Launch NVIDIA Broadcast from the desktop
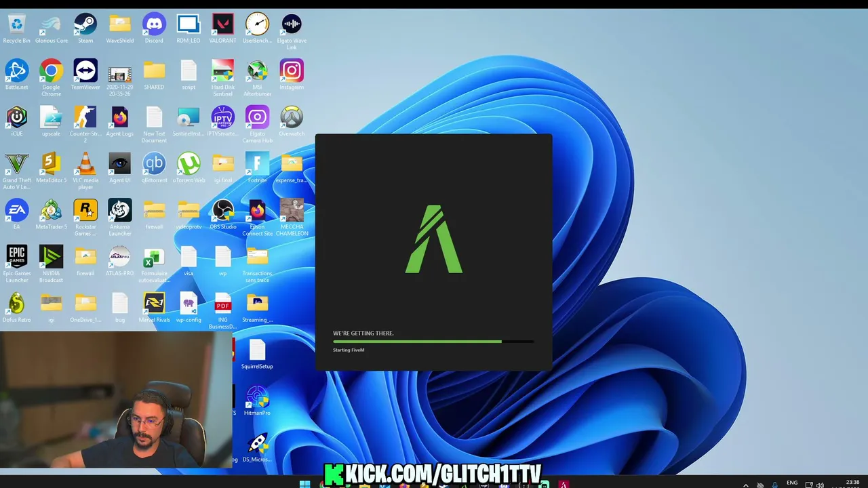The width and height of the screenshot is (868, 488). (51, 257)
